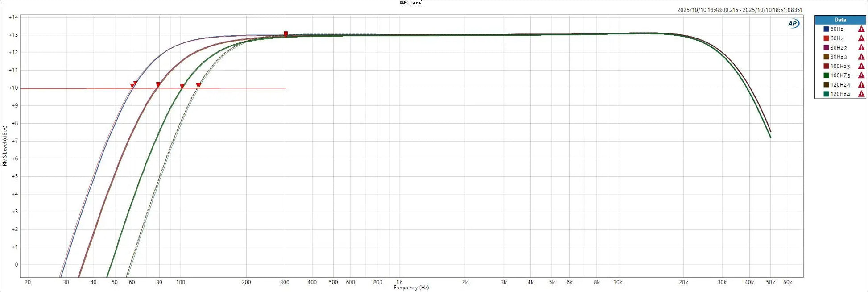Click warning triangle for green 100HZ 3
Viewport: 868px width, 292px height.
861,75
